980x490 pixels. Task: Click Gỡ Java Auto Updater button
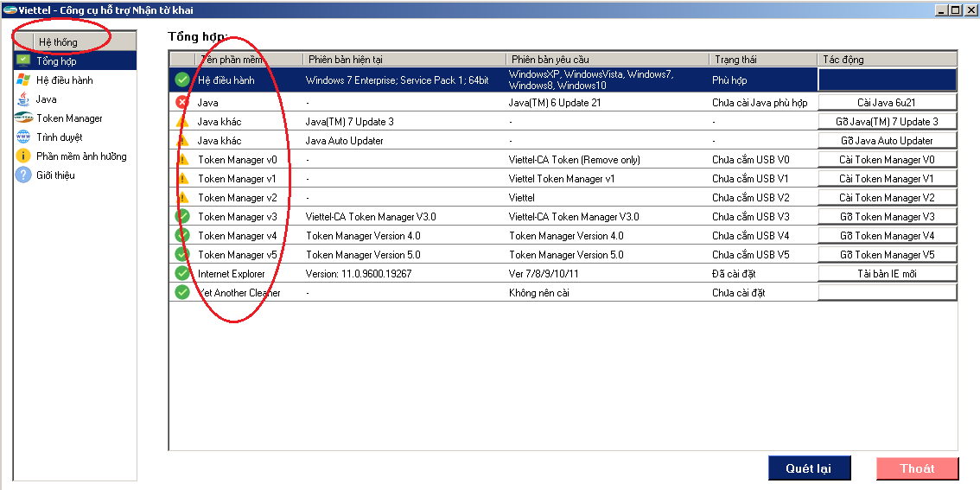pos(887,141)
